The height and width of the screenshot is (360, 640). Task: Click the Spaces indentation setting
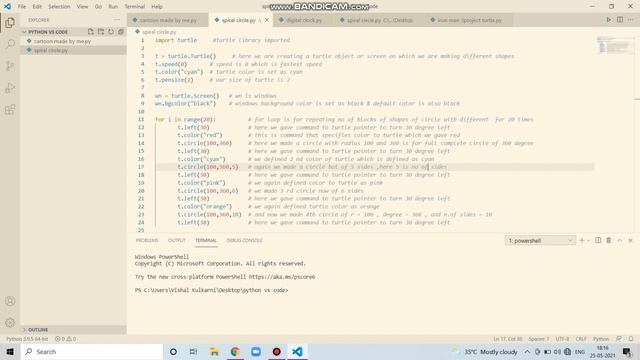point(539,339)
